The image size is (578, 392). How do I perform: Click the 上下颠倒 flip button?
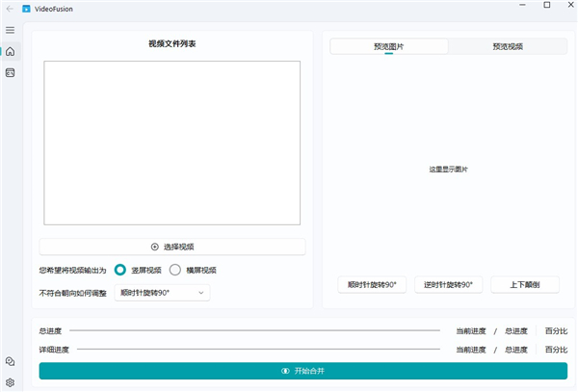coord(524,284)
